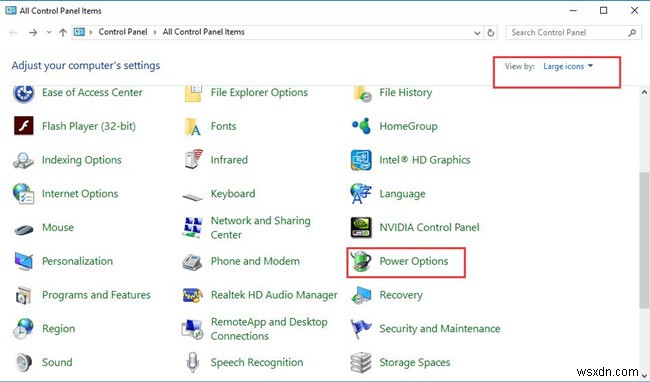Open the Phone and Modem icon

[x=192, y=262]
